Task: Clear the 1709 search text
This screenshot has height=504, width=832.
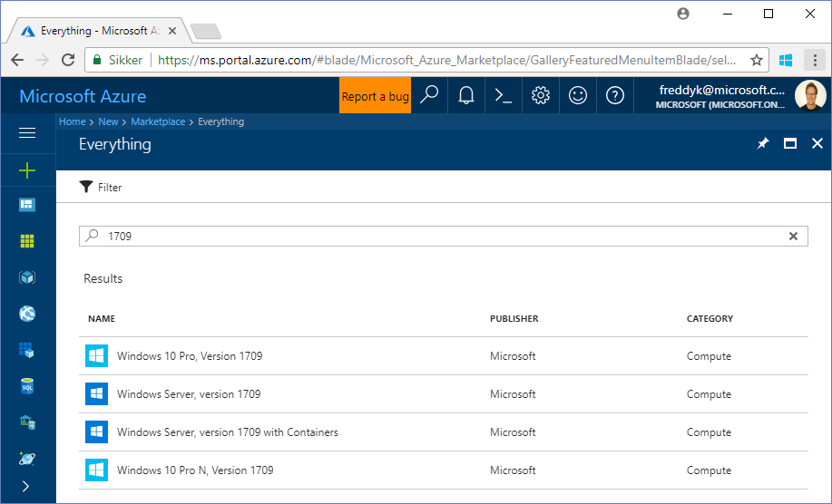Action: pos(793,237)
